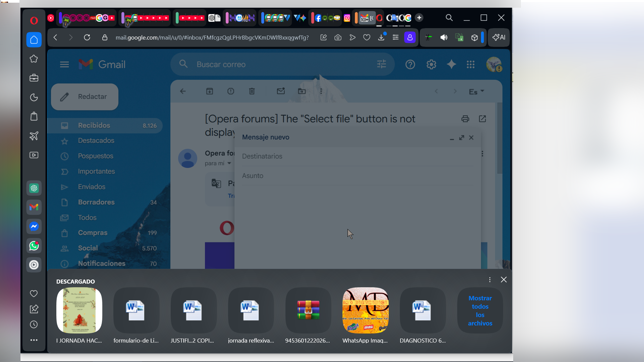Print the email with the printer icon

465,119
